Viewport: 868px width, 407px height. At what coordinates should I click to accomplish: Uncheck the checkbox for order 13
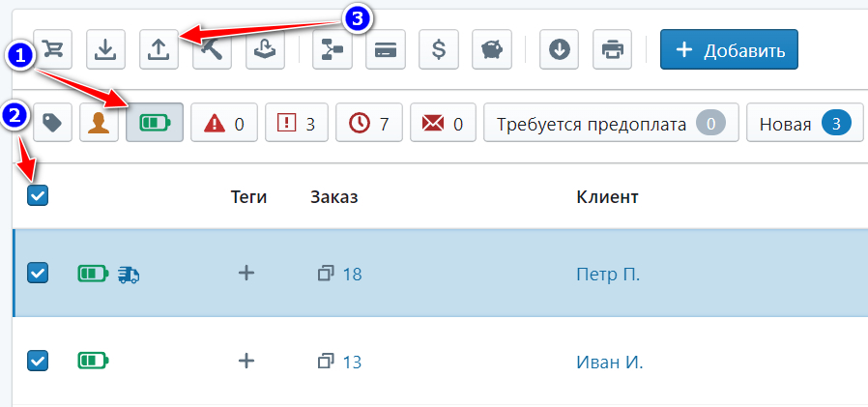click(38, 361)
